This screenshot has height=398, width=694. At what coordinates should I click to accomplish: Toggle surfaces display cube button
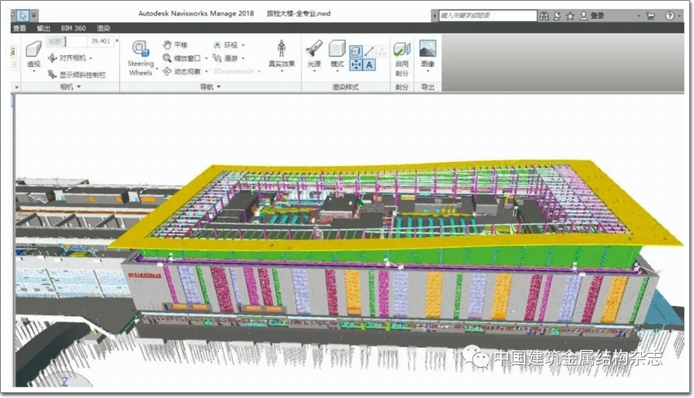pyautogui.click(x=356, y=51)
